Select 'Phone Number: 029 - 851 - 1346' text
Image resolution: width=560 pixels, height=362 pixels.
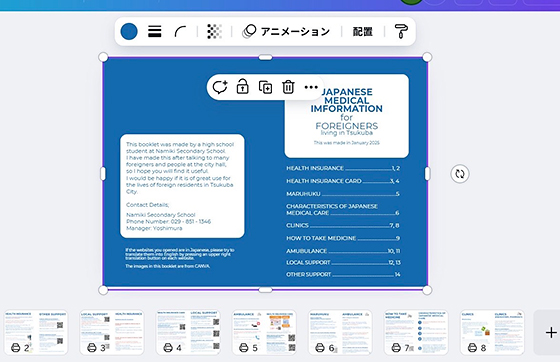coord(169,222)
